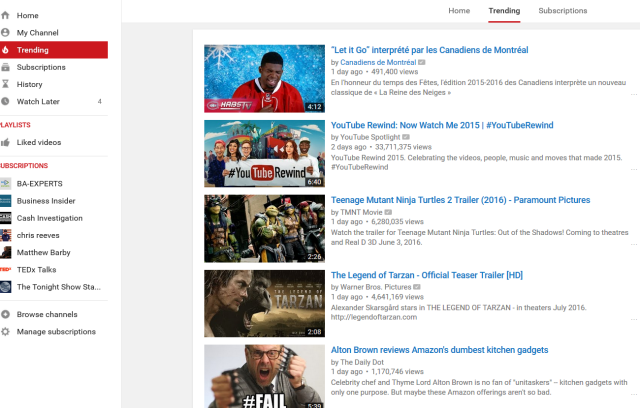Click the Business Insider channel avatar

coord(5,201)
